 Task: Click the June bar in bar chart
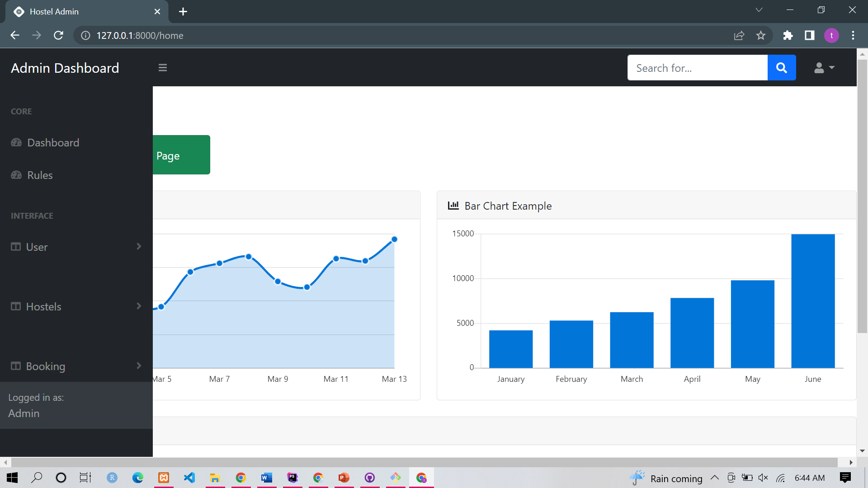812,300
